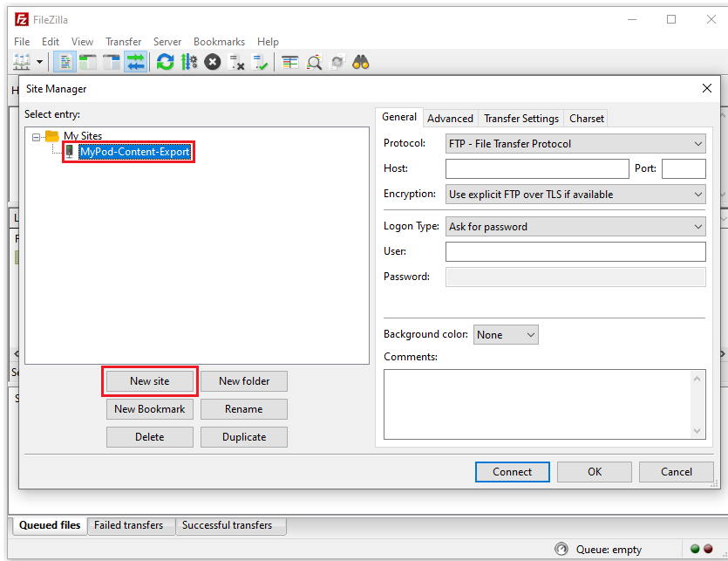Viewport: 728px width, 561px height.
Task: Select the My Sites folder
Action: pyautogui.click(x=83, y=136)
